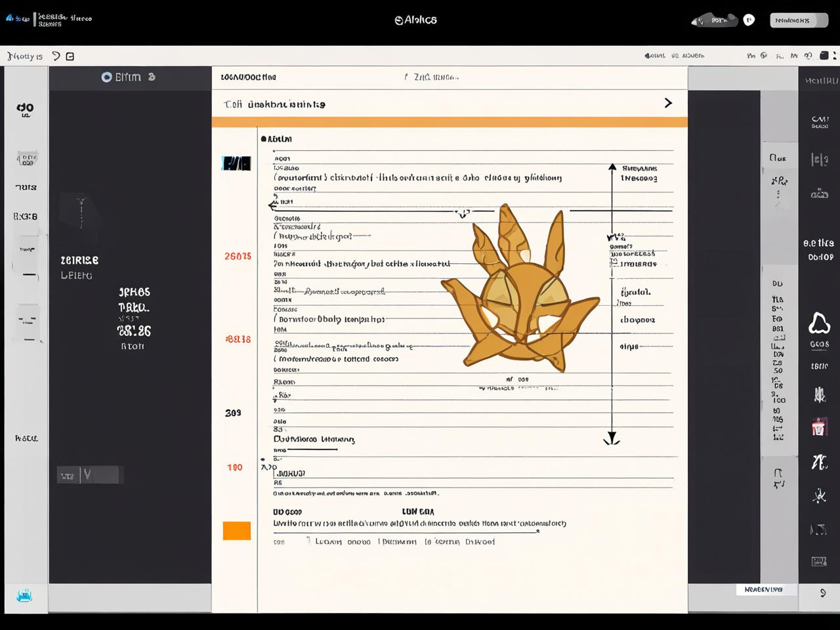Viewport: 840px width, 630px height.
Task: Click the number '209' in the document margin
Action: point(233,413)
